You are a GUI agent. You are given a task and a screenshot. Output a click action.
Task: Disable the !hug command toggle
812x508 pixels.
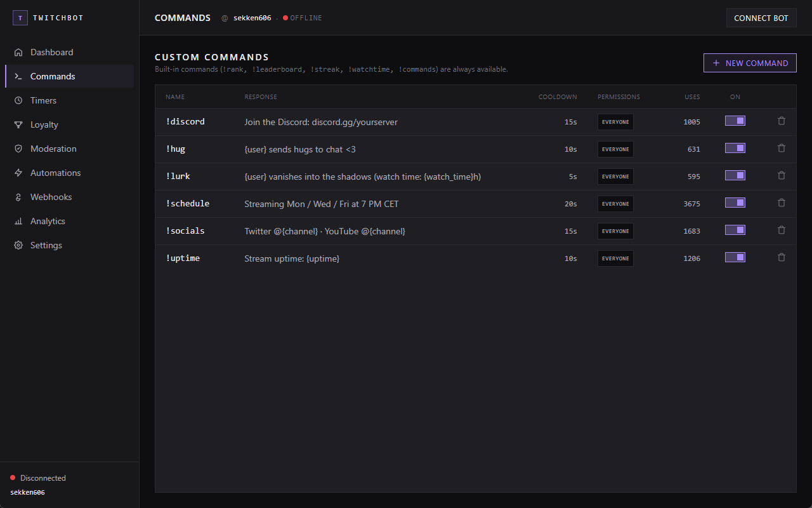[x=735, y=148]
